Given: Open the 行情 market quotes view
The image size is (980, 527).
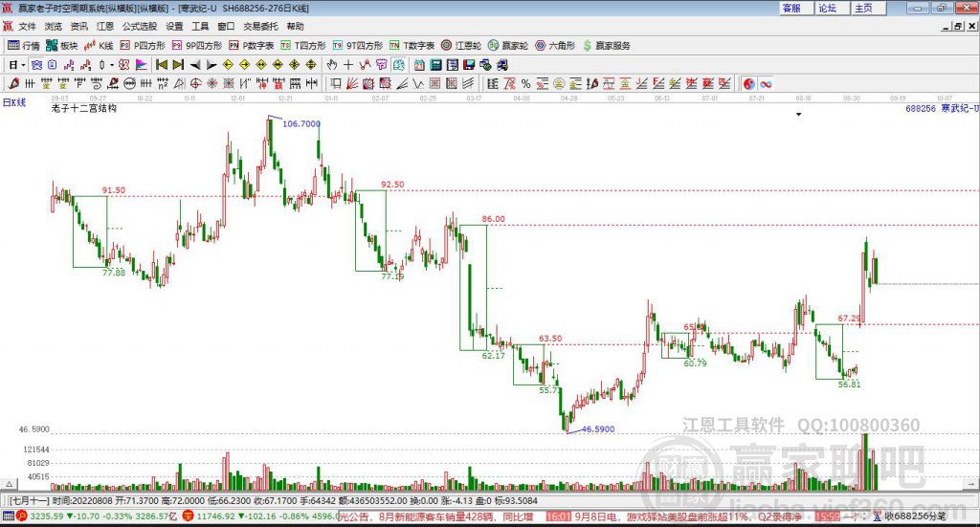Looking at the screenshot, I should pyautogui.click(x=23, y=46).
